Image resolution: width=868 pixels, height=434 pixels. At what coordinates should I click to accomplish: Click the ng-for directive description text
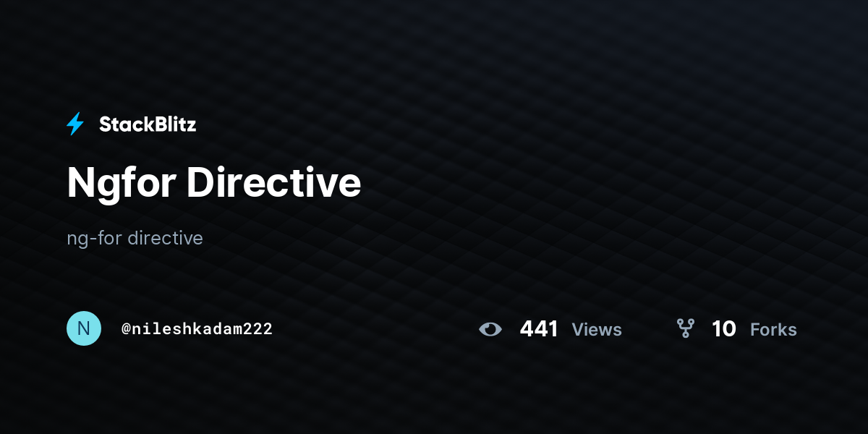pos(135,238)
